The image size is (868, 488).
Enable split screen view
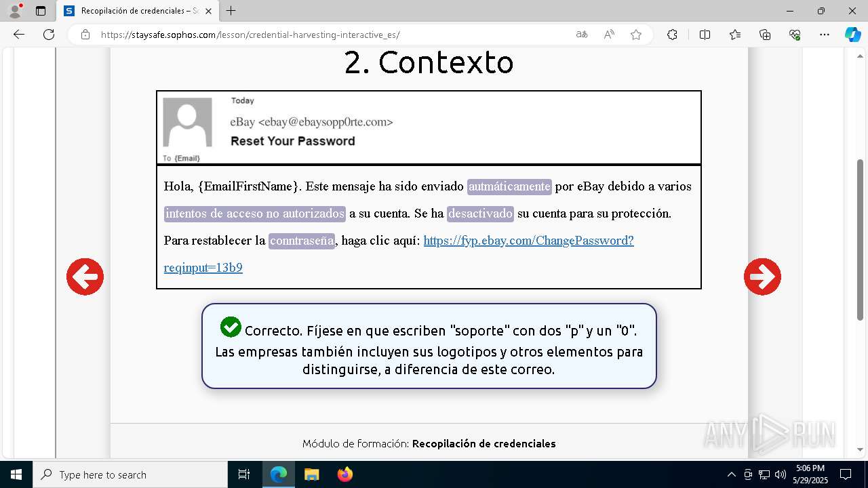tap(705, 35)
